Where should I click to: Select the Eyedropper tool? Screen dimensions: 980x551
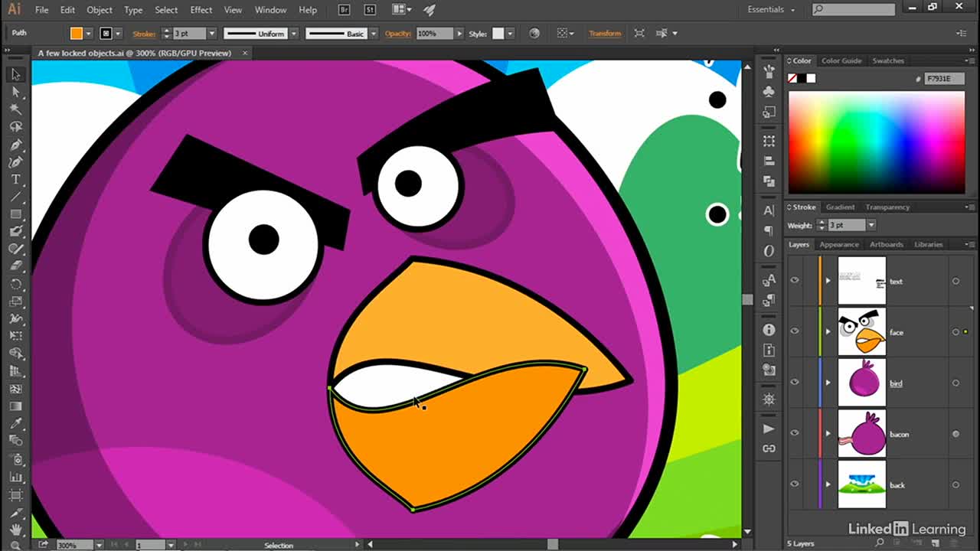pyautogui.click(x=15, y=423)
